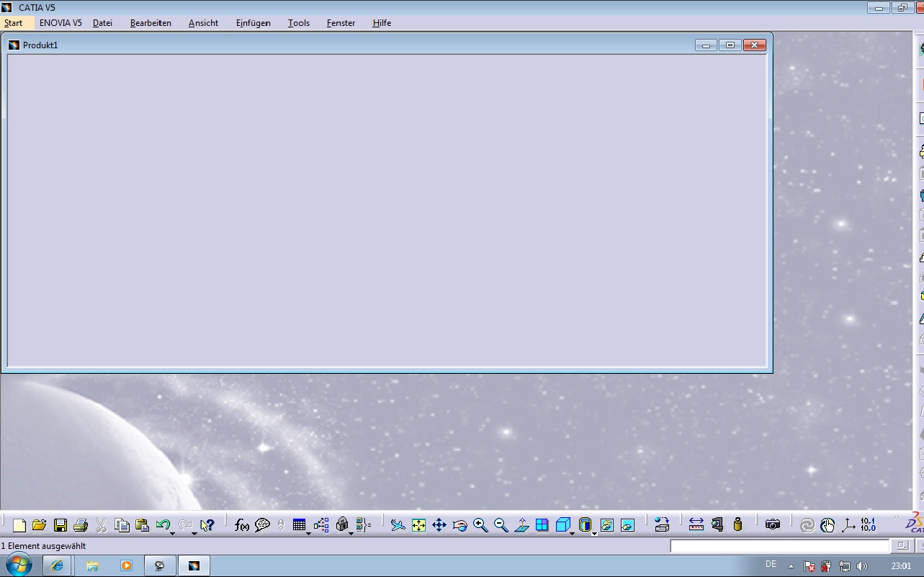The image size is (924, 577).
Task: Select the Rotate view tool
Action: (x=460, y=525)
